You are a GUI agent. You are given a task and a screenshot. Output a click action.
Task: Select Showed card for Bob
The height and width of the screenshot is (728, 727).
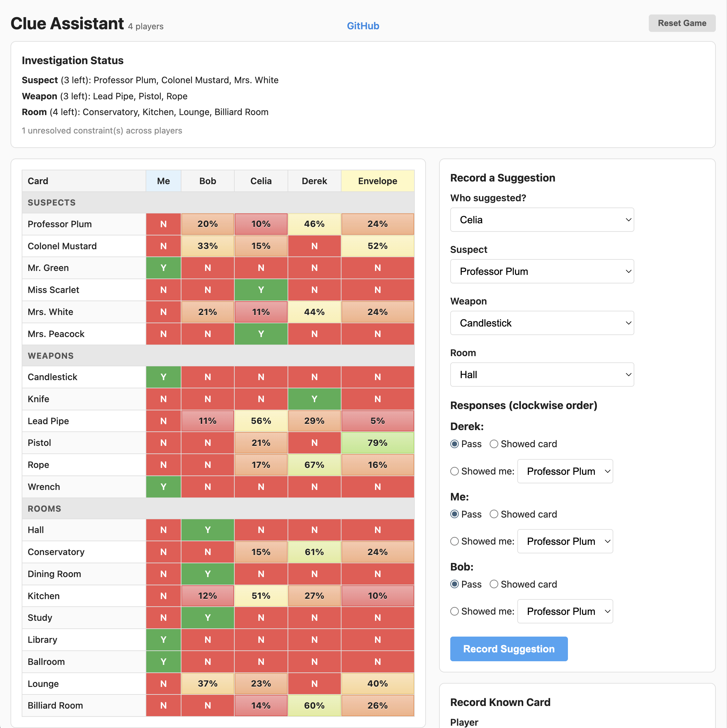493,584
